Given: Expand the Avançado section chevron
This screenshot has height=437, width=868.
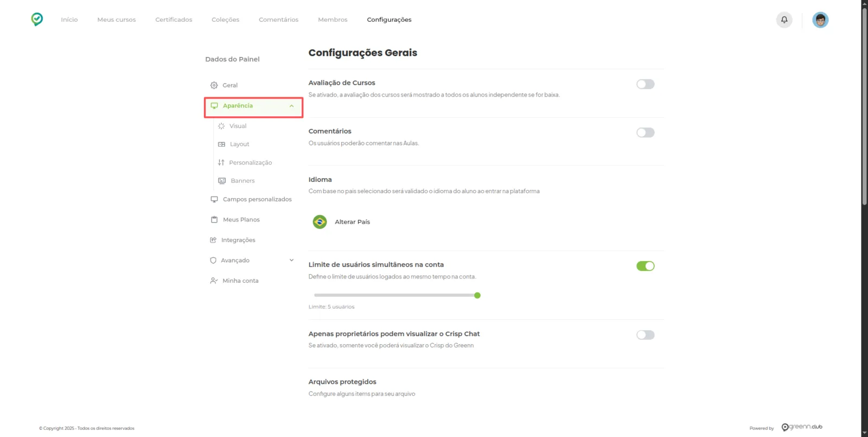Looking at the screenshot, I should (292, 261).
